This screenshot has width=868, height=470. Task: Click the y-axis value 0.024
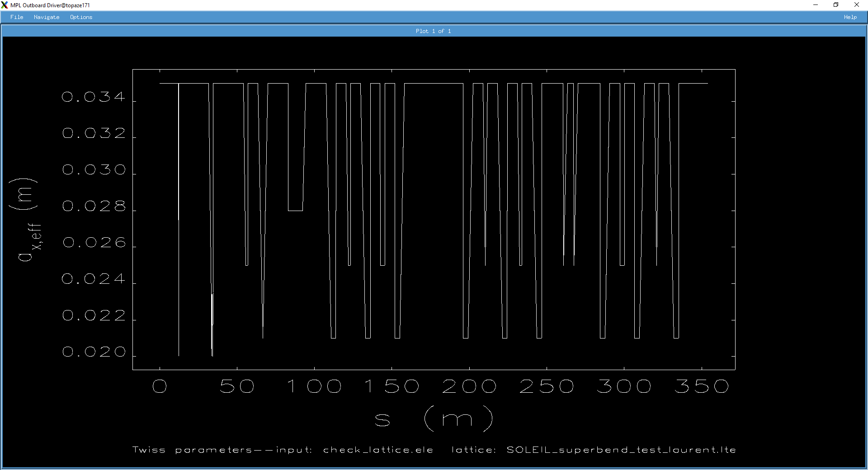pos(94,279)
